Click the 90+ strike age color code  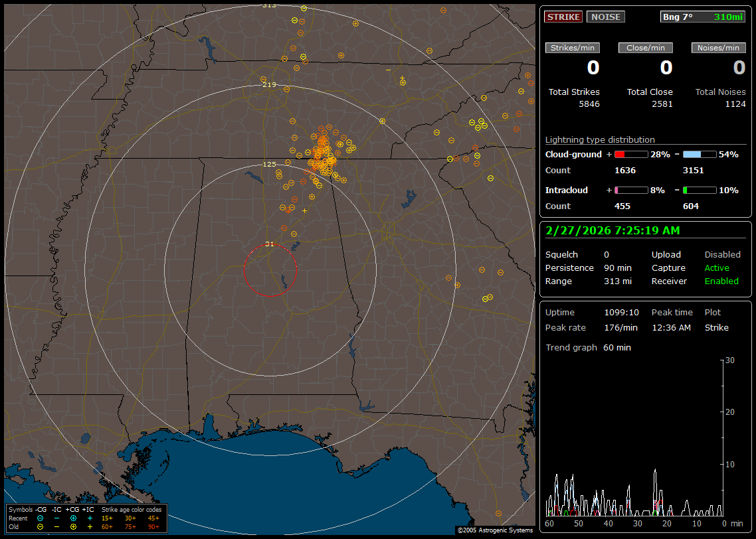(153, 526)
